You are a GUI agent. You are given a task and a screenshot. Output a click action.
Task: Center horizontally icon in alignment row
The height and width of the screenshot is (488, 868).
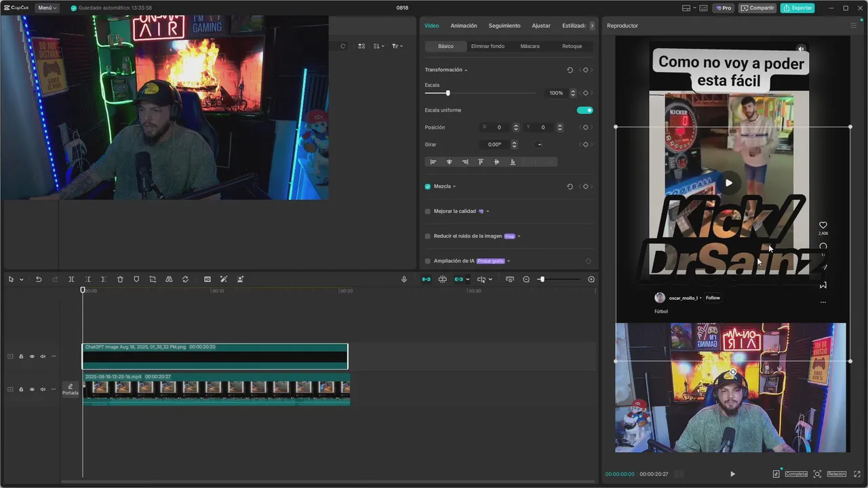click(x=449, y=162)
